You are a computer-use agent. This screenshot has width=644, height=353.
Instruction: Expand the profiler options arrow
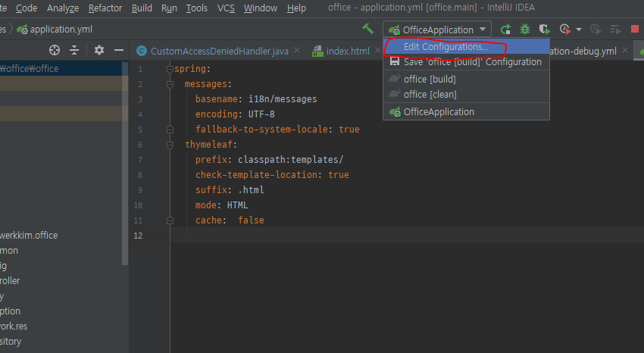(x=579, y=30)
